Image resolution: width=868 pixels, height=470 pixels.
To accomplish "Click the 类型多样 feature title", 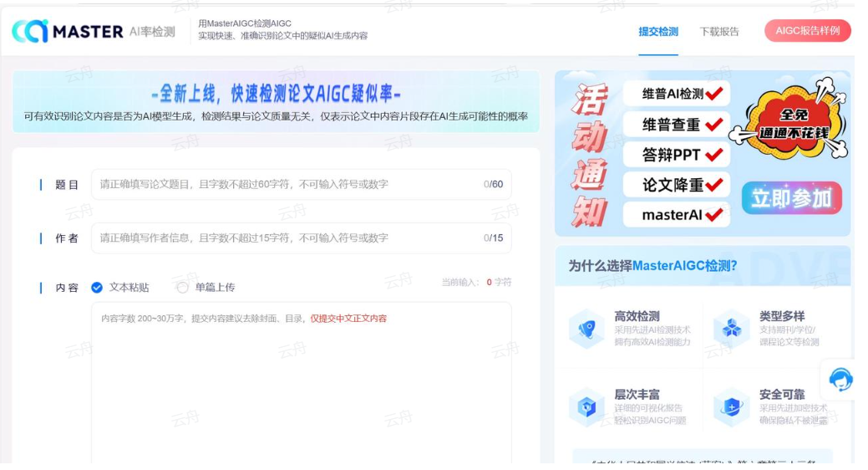I will [x=782, y=316].
